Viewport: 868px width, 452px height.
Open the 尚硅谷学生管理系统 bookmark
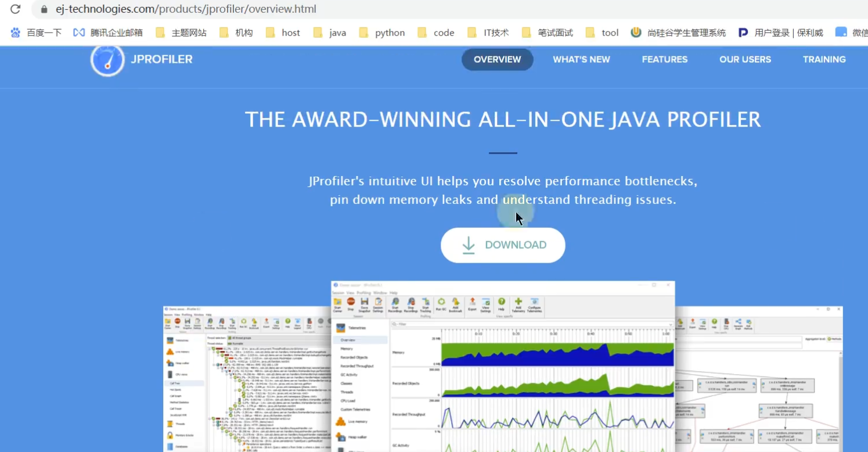(678, 33)
